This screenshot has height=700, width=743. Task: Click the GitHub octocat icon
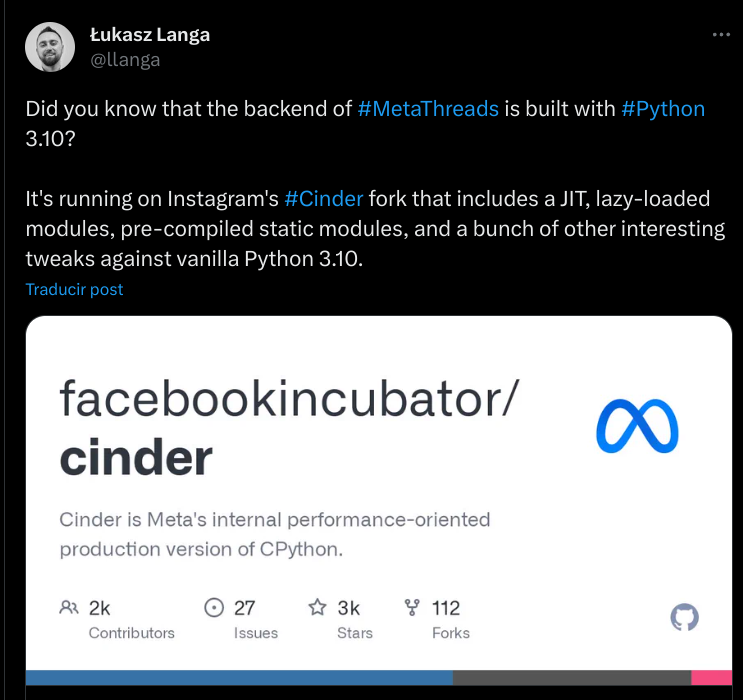click(x=684, y=617)
